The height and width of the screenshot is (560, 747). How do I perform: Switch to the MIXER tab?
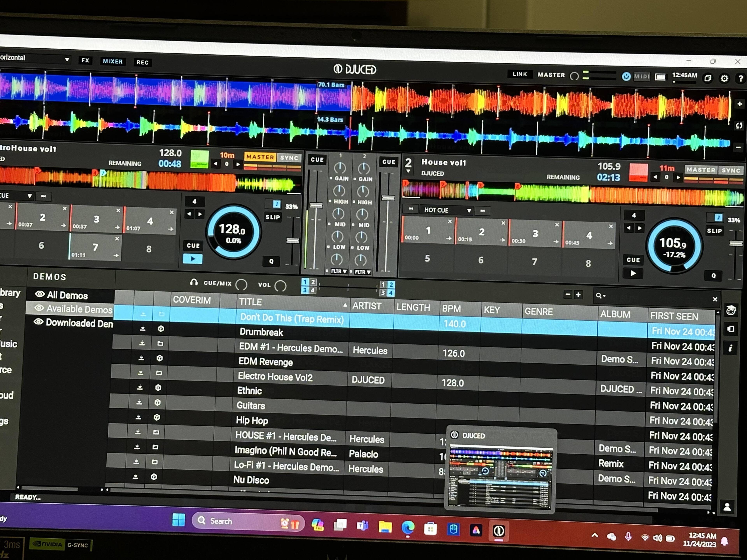click(113, 61)
